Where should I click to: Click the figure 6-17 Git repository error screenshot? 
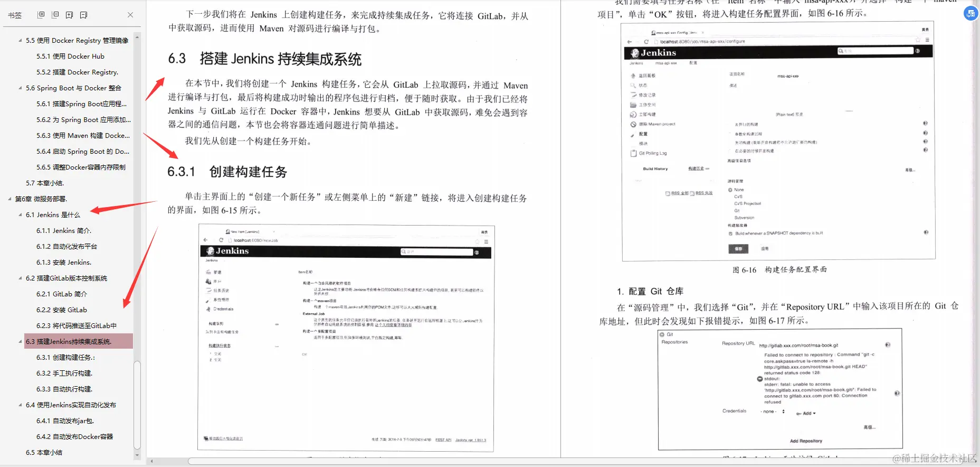pyautogui.click(x=780, y=389)
